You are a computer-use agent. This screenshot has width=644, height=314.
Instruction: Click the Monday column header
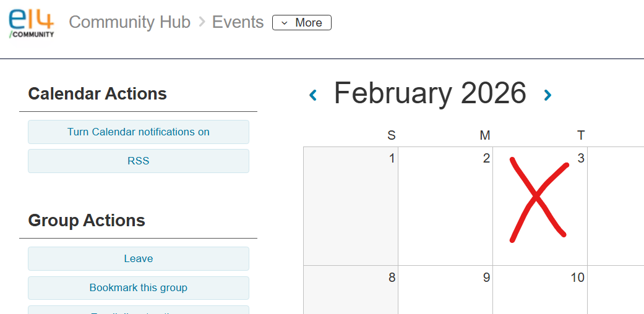(x=485, y=135)
